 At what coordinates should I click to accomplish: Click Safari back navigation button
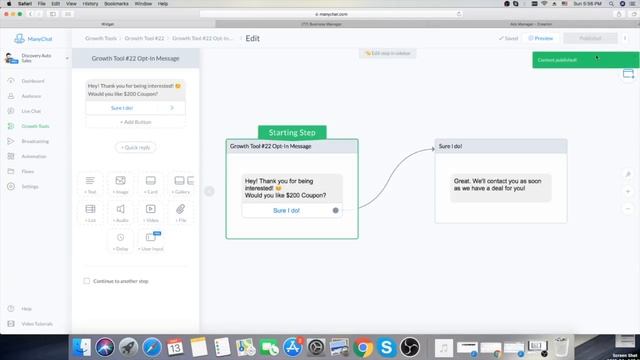[30, 14]
